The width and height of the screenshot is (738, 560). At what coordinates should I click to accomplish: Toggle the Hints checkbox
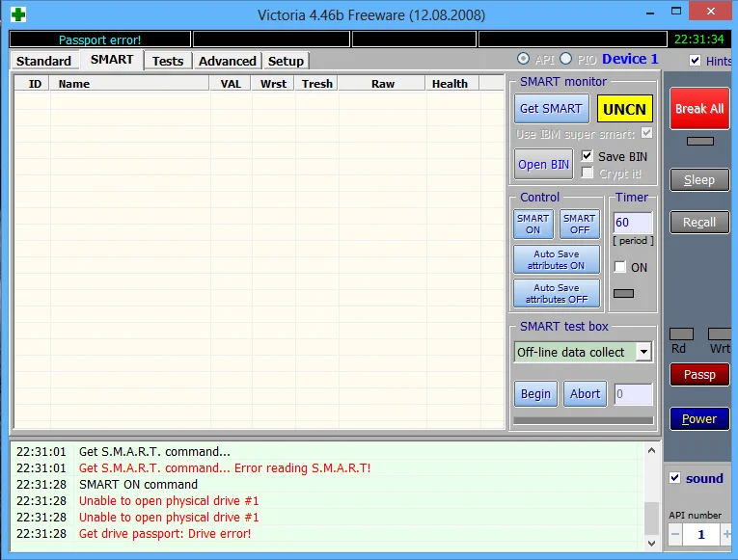click(x=695, y=60)
